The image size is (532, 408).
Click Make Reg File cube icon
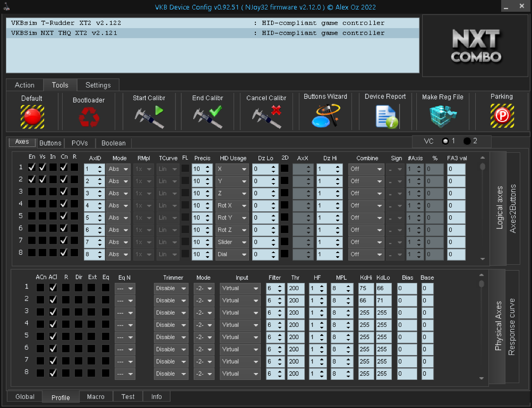(x=443, y=117)
